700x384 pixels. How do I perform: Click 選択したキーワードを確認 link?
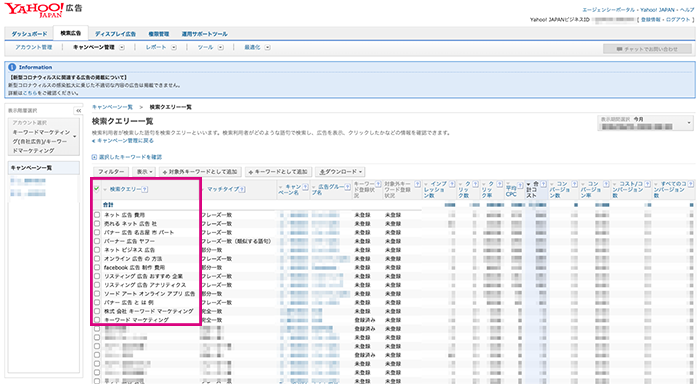(x=130, y=157)
